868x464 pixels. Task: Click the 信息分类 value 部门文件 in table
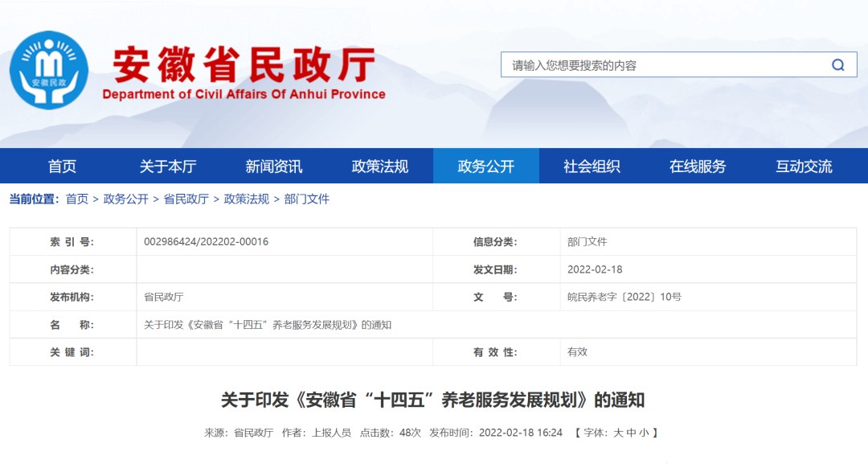point(587,242)
